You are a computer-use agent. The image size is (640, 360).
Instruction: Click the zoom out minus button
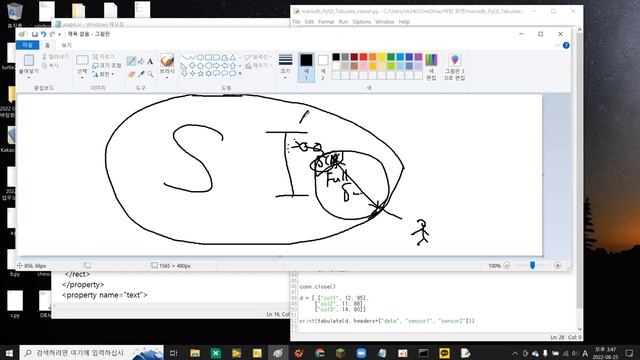tap(507, 266)
